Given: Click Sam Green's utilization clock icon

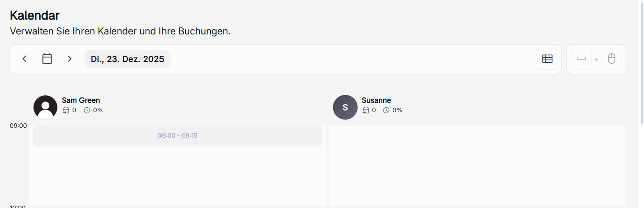Looking at the screenshot, I should click(87, 110).
